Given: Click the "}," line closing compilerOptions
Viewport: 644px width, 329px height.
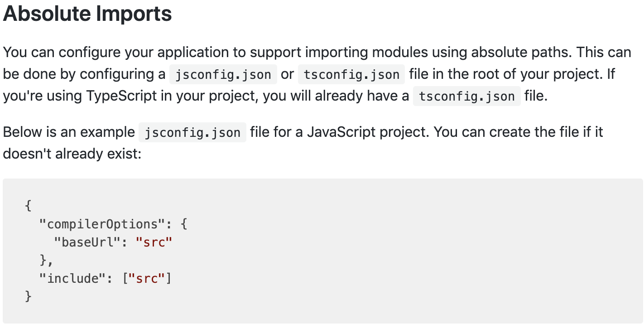Looking at the screenshot, I should pyautogui.click(x=46, y=260).
